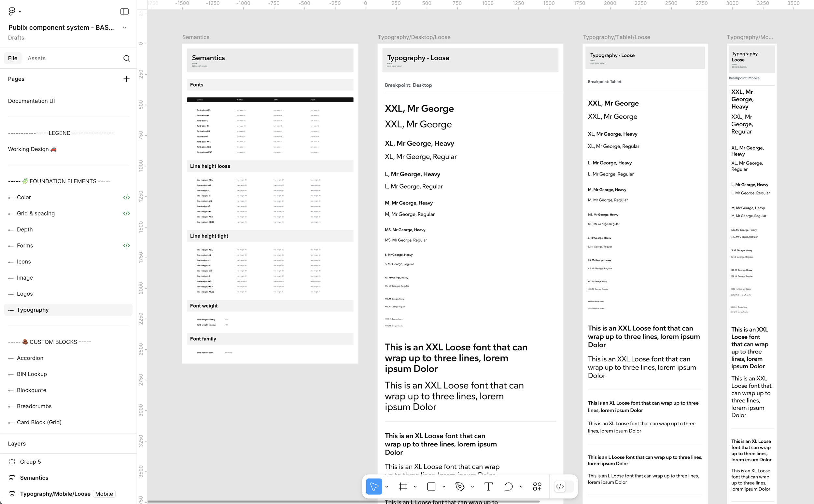814x504 pixels.
Task: Expand the file name dropdown chevron
Action: click(125, 28)
